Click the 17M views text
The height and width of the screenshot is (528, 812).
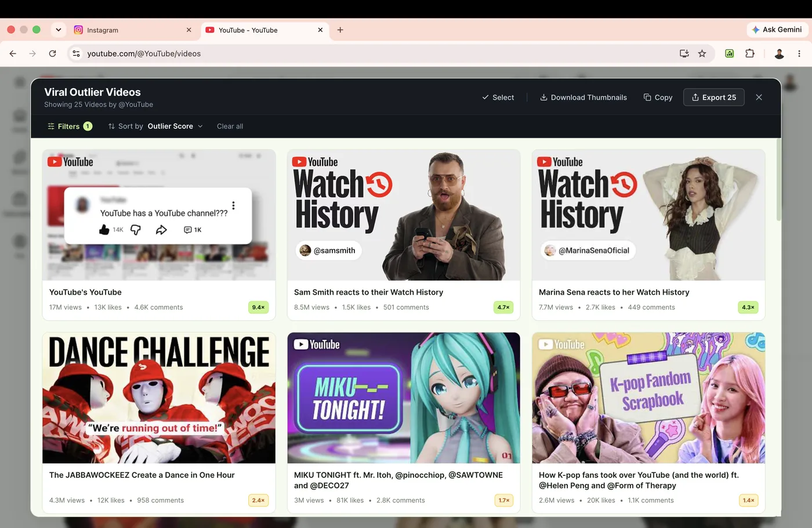click(x=66, y=308)
